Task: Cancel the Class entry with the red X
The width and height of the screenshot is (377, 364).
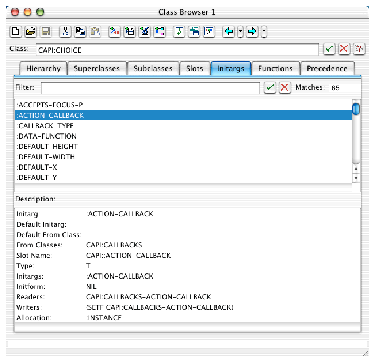Action: coord(344,49)
